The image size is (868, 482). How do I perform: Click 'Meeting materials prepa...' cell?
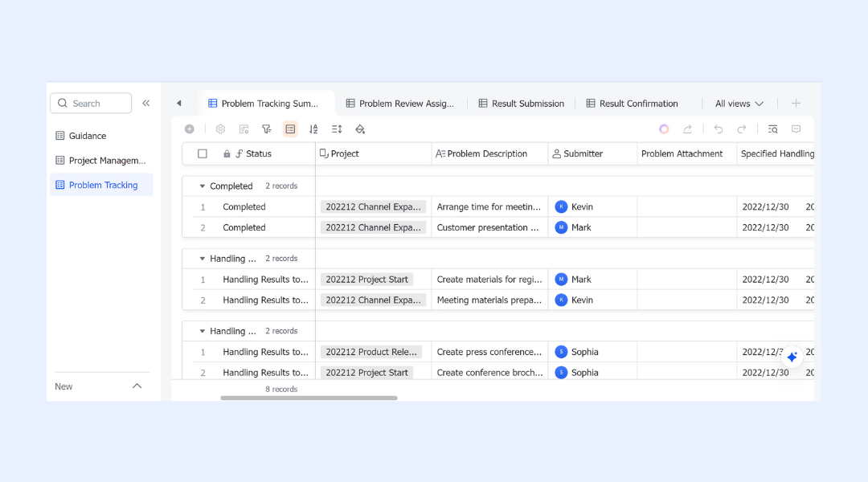[x=490, y=300]
